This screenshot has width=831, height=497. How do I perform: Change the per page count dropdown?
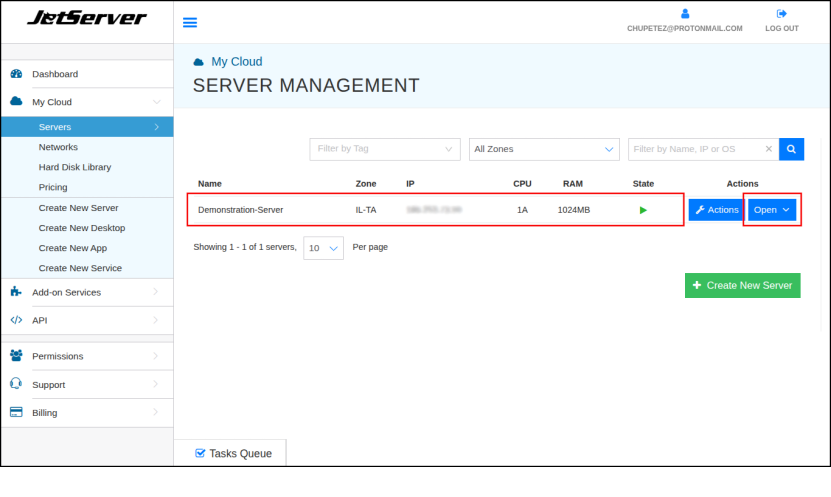pyautogui.click(x=323, y=248)
